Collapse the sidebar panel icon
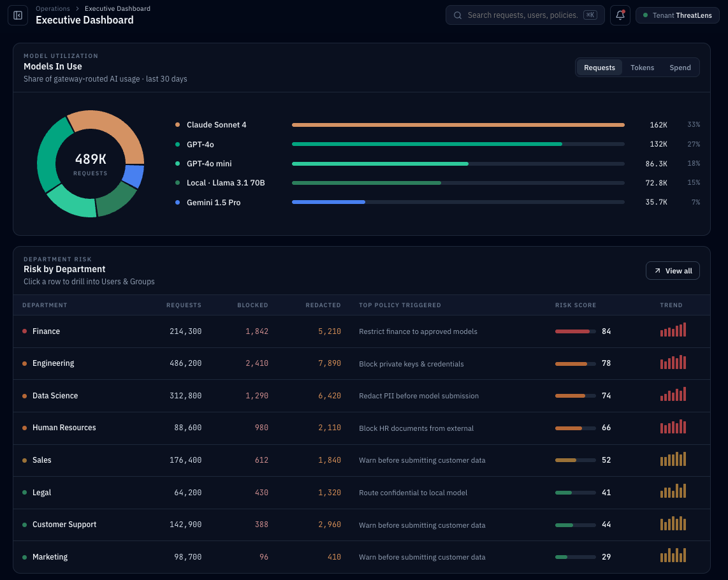 click(x=18, y=15)
